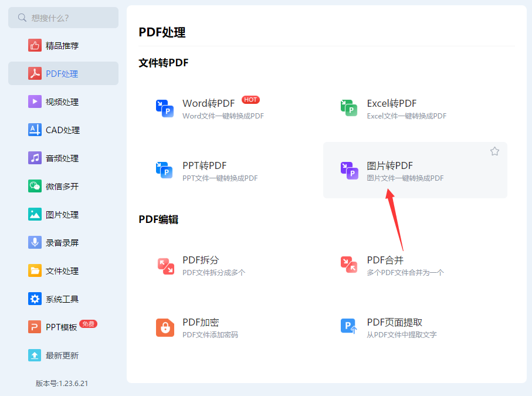Image resolution: width=532 pixels, height=396 pixels.
Task: Click the PDF页面提取 blue icon
Action: (349, 326)
